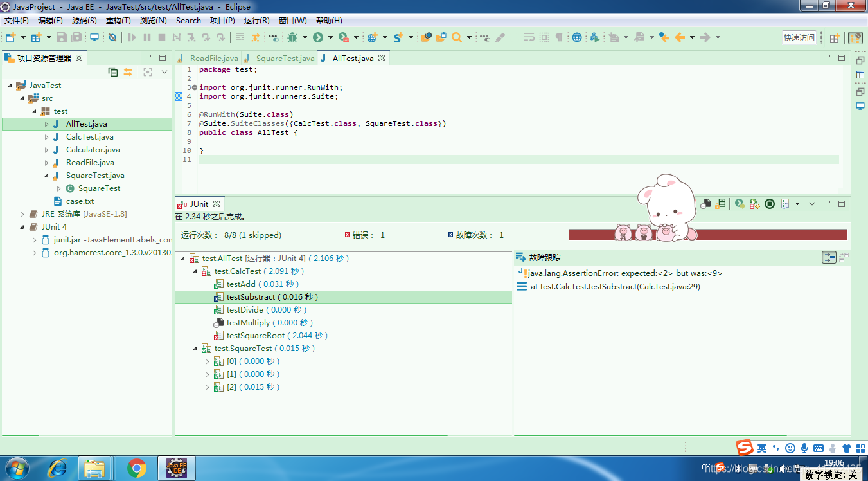868x481 pixels.
Task: Switch to ReadFile.java editor tab
Action: 208,58
